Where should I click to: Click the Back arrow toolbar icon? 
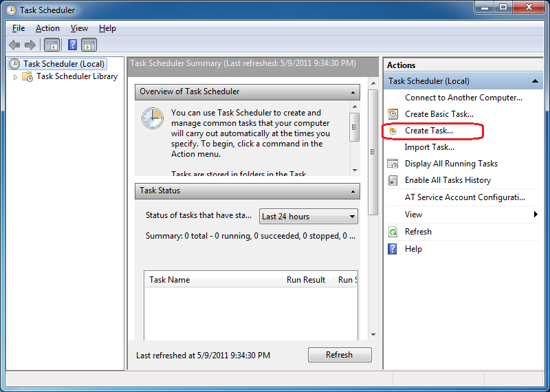click(x=14, y=45)
